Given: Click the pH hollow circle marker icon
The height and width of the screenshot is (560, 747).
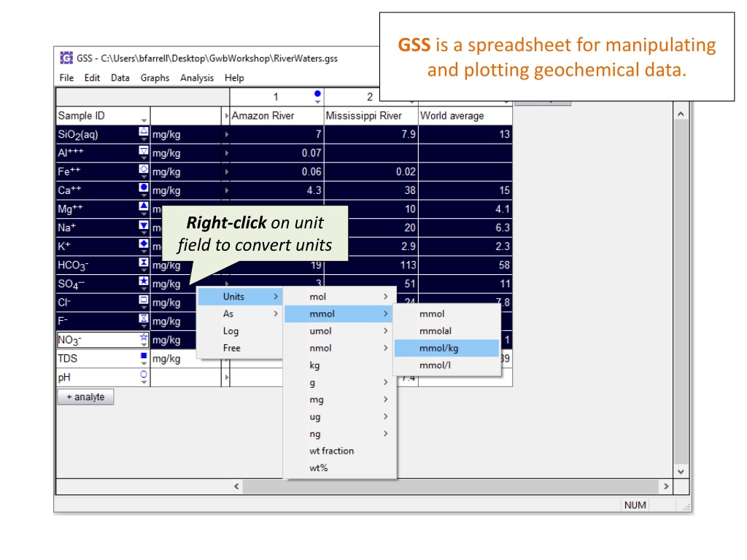Looking at the screenshot, I should (144, 374).
